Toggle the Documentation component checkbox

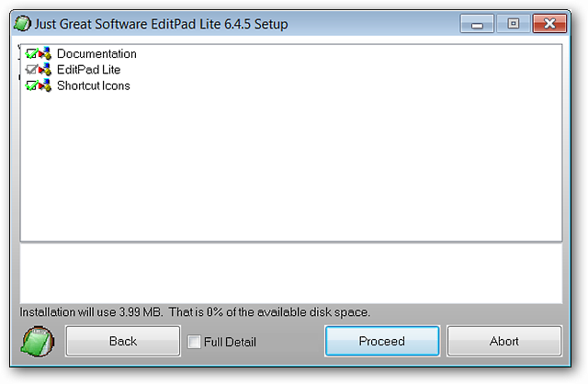pos(31,54)
